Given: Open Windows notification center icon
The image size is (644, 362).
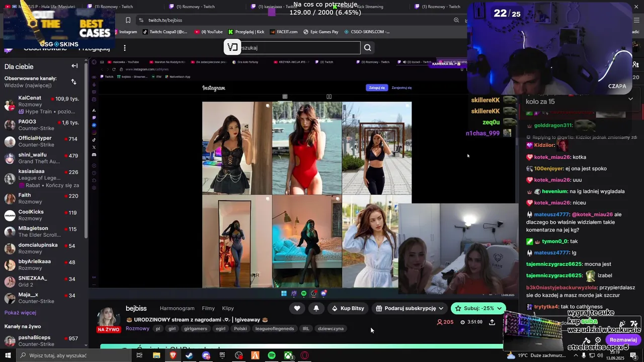Looking at the screenshot, I should pyautogui.click(x=633, y=355).
